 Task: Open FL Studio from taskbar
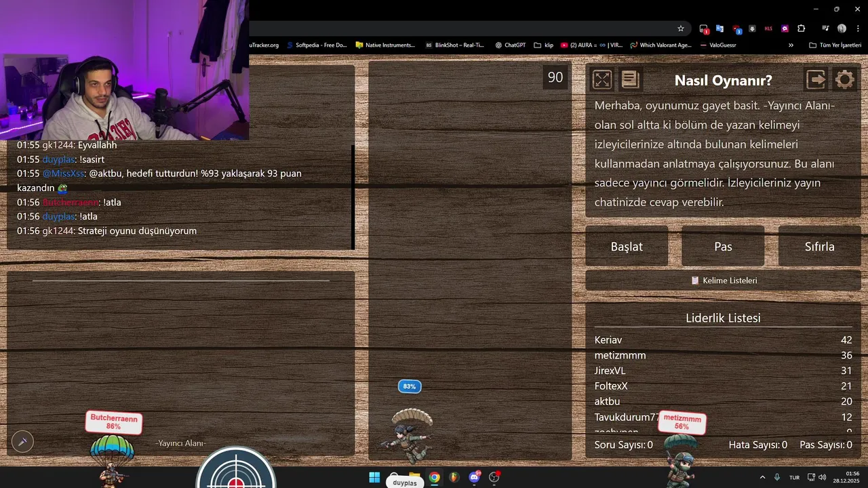[x=454, y=477]
